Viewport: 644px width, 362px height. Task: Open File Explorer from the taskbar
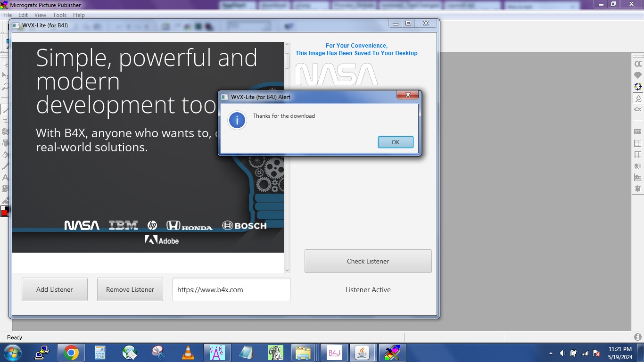pos(303,353)
